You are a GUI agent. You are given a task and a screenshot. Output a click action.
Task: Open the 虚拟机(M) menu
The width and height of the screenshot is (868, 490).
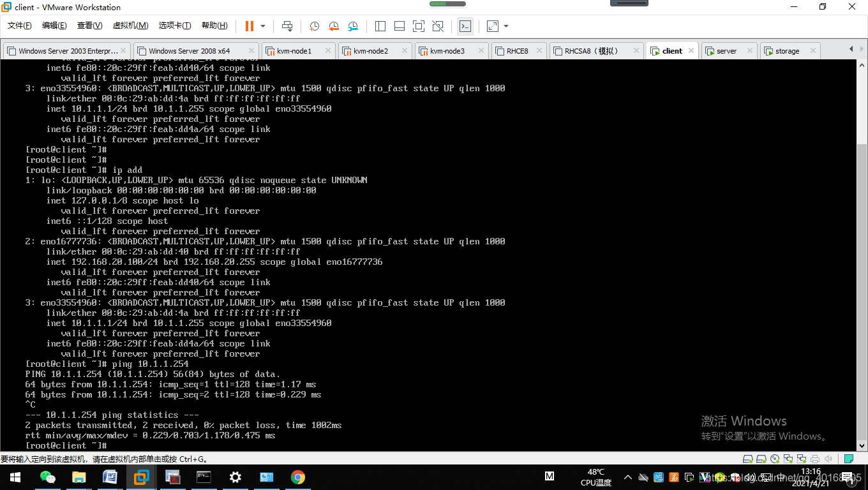click(x=130, y=26)
